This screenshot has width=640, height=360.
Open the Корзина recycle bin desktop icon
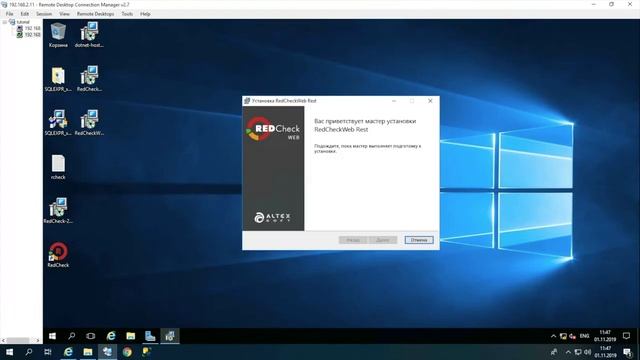pyautogui.click(x=58, y=35)
